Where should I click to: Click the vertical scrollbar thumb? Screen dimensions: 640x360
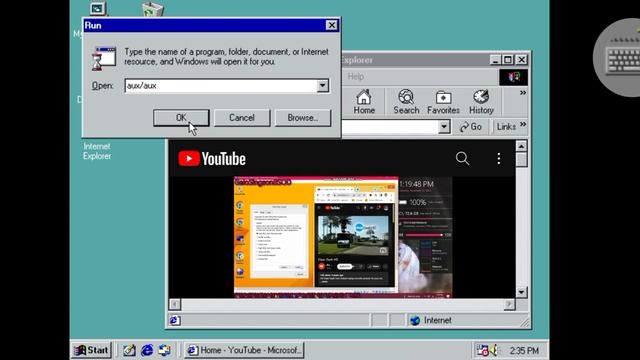click(522, 160)
